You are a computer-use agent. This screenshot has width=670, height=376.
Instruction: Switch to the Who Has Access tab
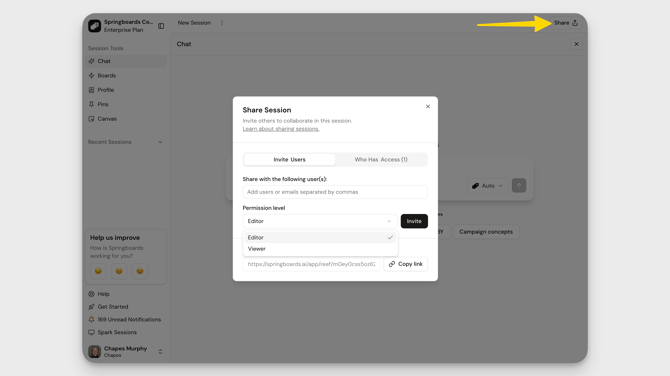381,159
